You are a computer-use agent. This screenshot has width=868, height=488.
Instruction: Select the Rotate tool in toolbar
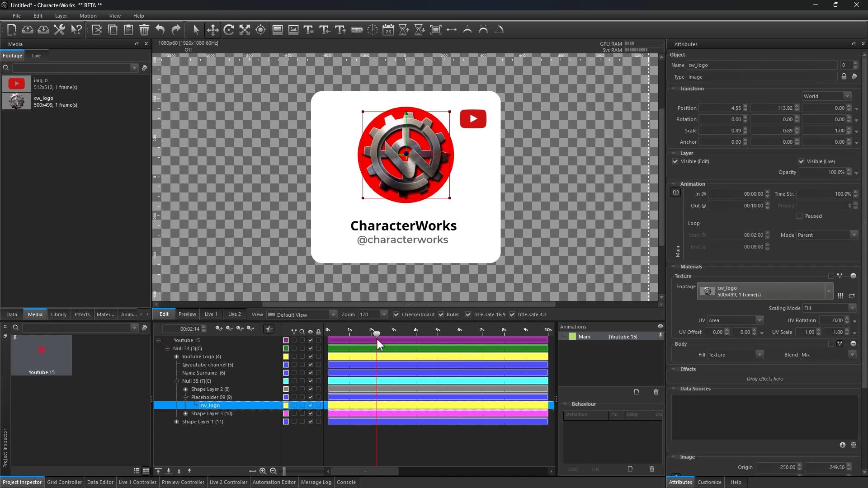coord(229,30)
